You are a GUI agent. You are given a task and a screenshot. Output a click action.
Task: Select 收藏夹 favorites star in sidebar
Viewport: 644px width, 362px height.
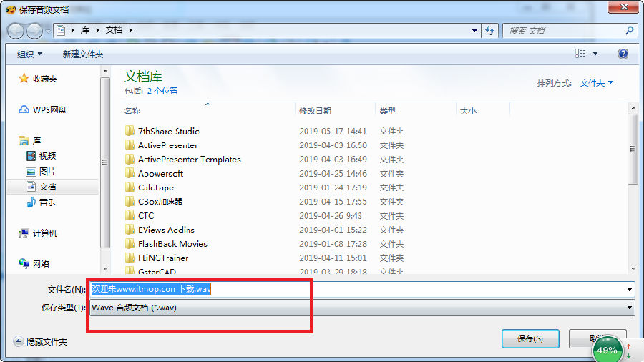38,79
